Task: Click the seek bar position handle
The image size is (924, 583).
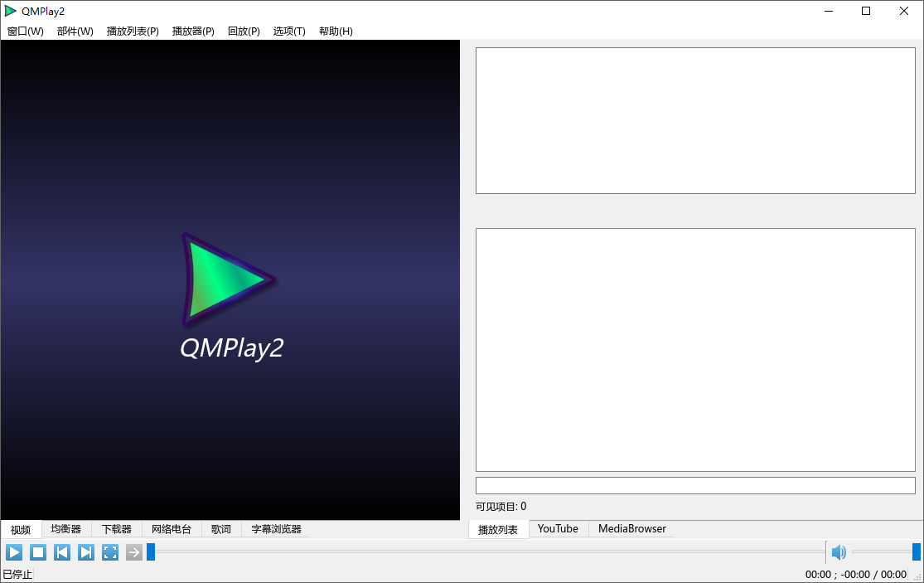Action: (151, 552)
